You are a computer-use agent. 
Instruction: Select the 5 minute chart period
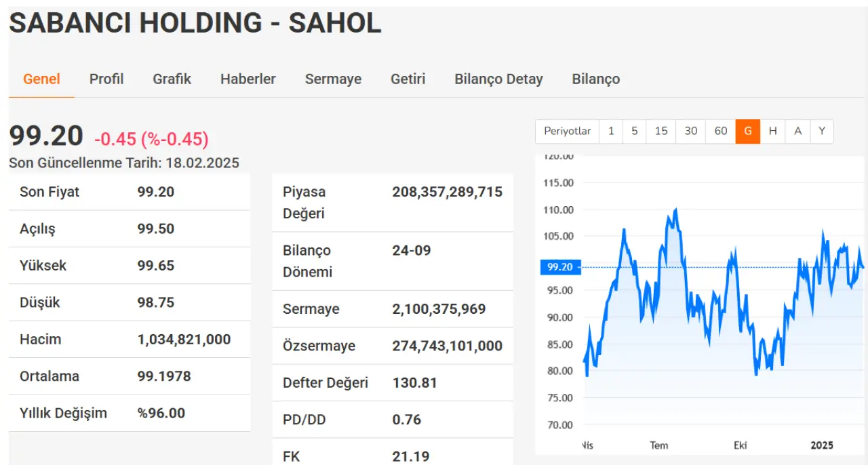pos(634,132)
